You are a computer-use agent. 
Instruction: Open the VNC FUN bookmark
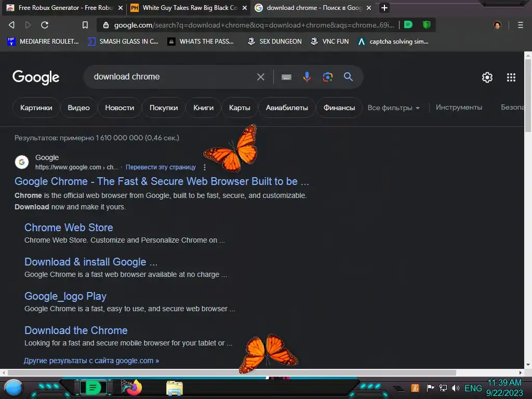tap(330, 42)
